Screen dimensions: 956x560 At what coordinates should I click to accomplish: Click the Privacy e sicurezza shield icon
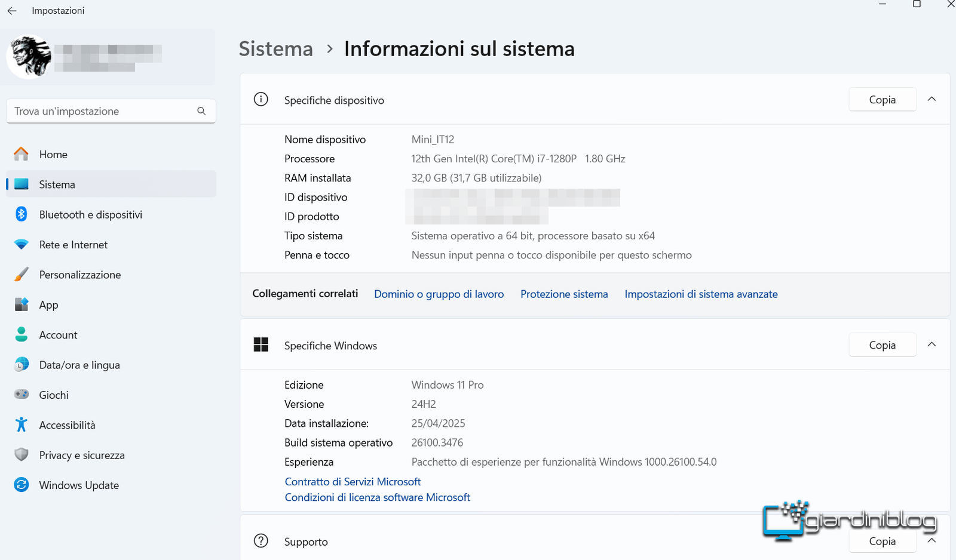[x=22, y=455]
